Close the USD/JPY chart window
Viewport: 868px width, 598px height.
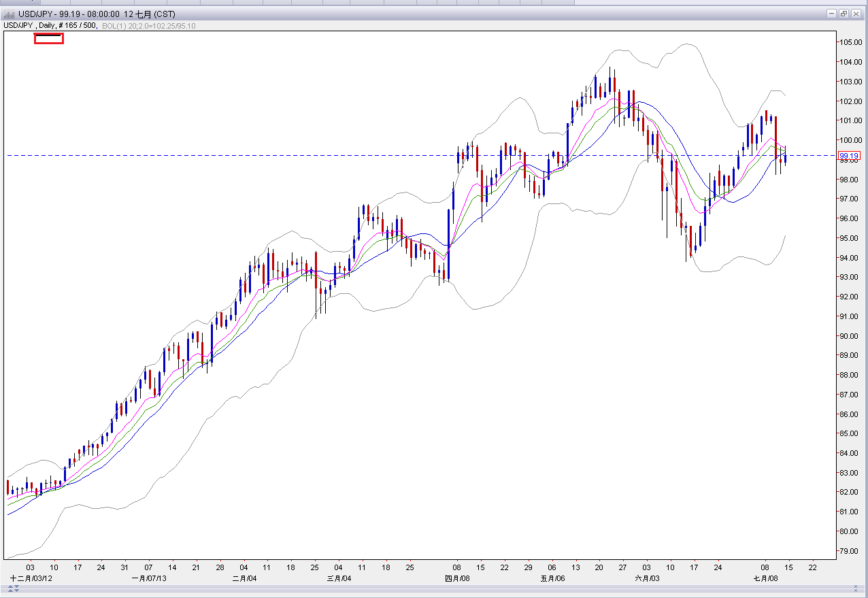tap(856, 14)
